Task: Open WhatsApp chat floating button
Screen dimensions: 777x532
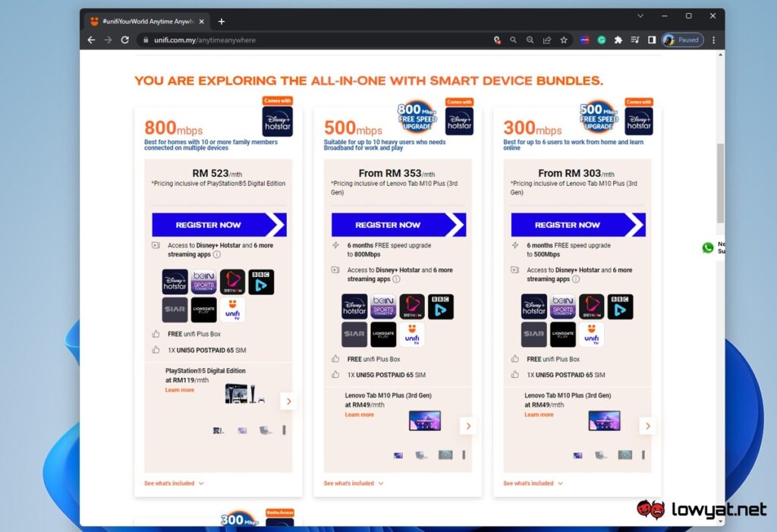Action: (708, 247)
